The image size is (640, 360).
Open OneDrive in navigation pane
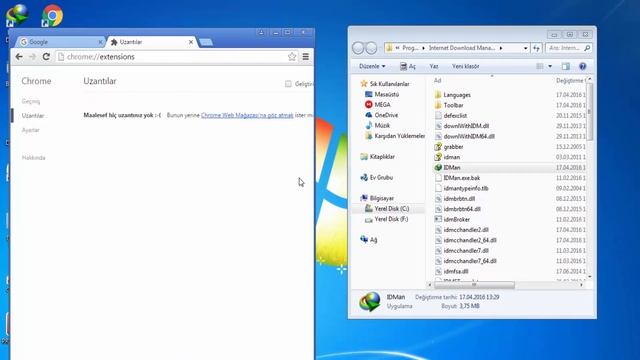pyautogui.click(x=381, y=115)
